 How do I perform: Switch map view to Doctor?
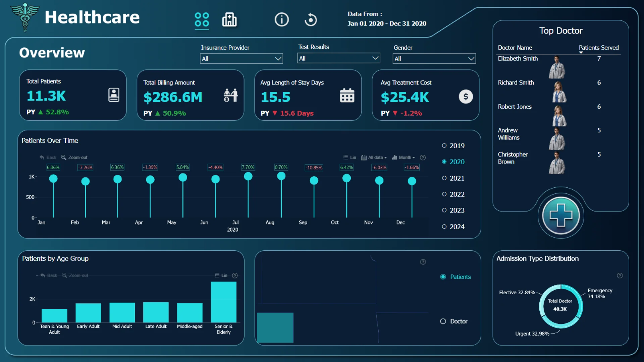[443, 321]
